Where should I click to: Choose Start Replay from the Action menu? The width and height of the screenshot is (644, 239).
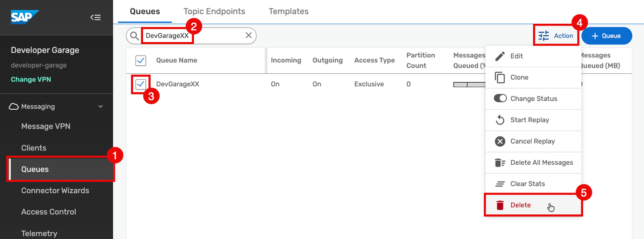pyautogui.click(x=534, y=120)
